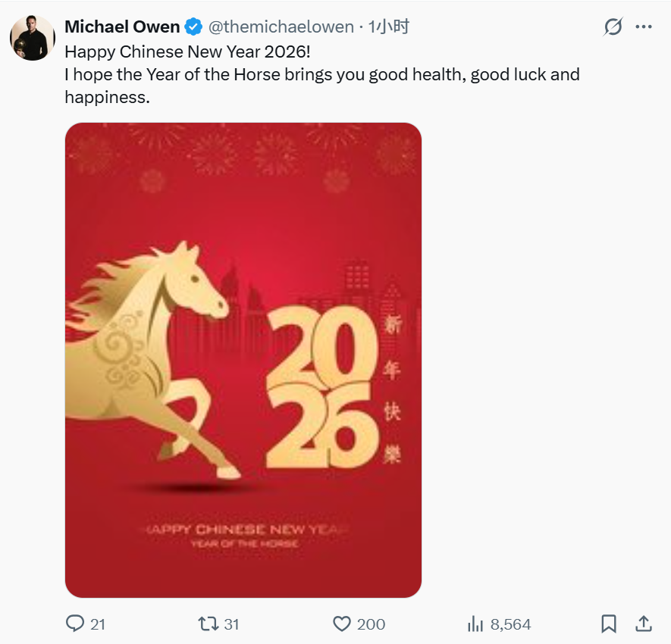Click the reply count 21
The width and height of the screenshot is (671, 644).
98,624
